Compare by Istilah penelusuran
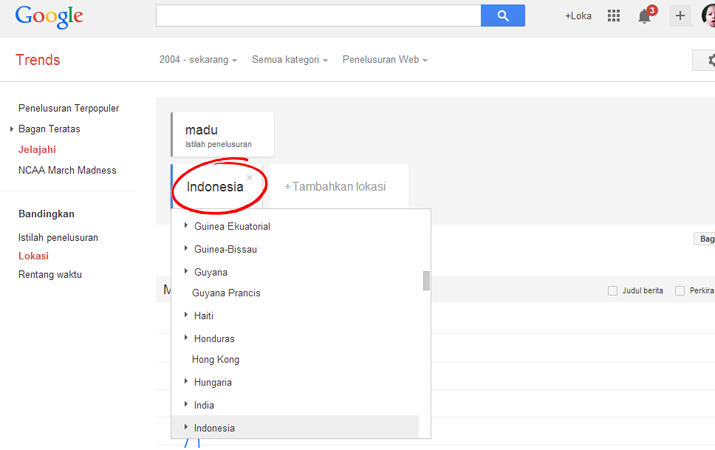 pos(58,238)
